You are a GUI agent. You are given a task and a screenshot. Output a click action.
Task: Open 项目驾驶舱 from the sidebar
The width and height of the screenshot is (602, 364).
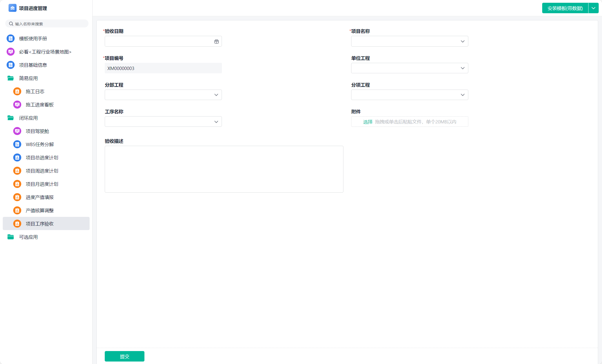pos(37,131)
